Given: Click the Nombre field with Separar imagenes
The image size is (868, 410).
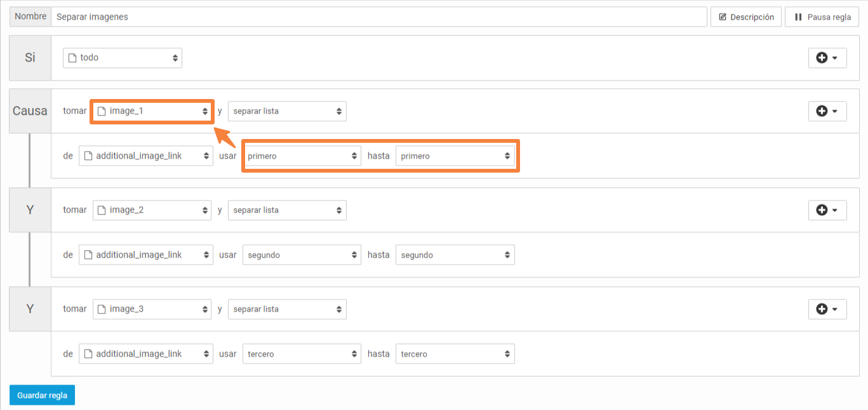Looking at the screenshot, I should tap(378, 17).
